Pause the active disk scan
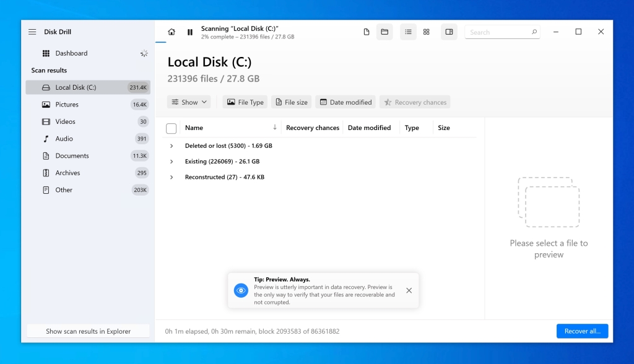This screenshot has height=364, width=634. [190, 32]
